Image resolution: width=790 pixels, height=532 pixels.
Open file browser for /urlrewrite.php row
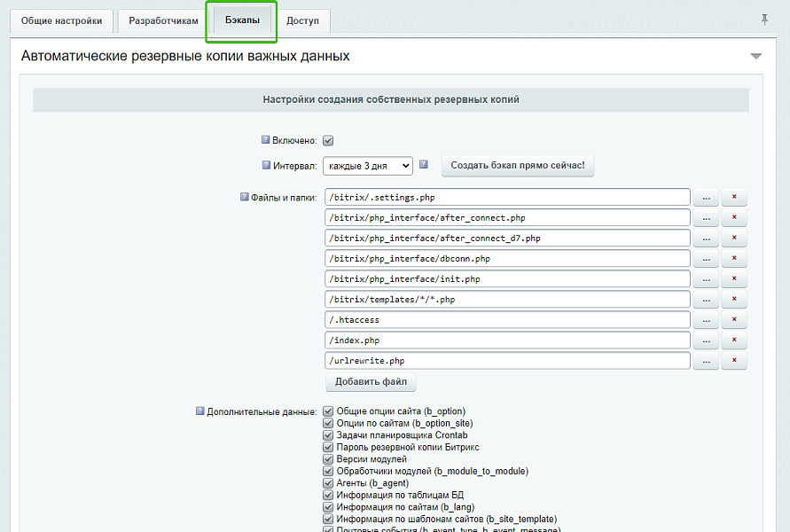(706, 360)
